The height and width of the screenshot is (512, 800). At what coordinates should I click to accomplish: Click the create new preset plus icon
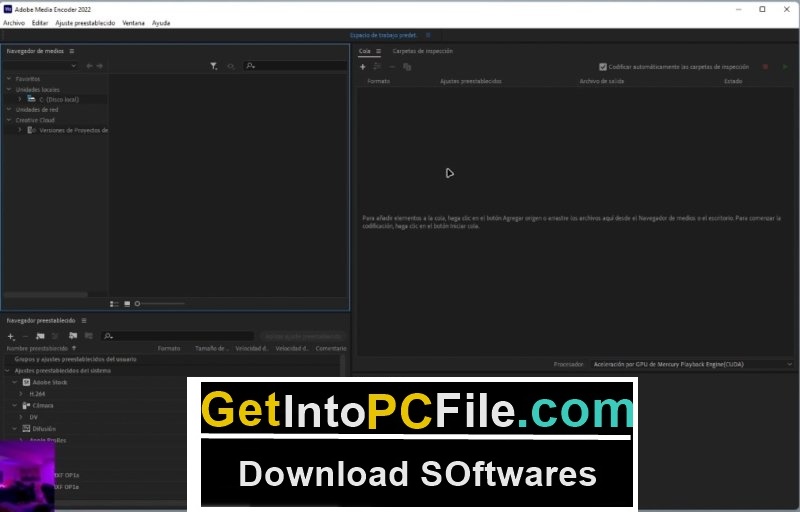click(x=11, y=336)
